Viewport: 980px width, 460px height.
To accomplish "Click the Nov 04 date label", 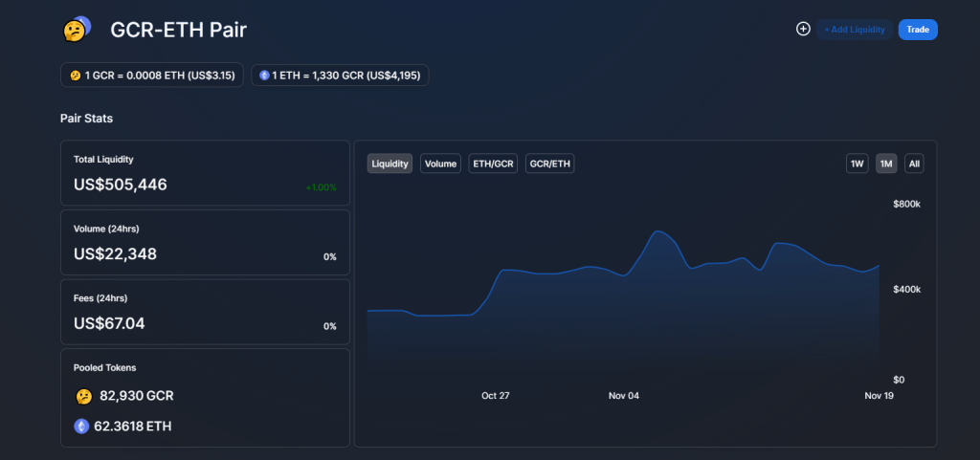I will (x=624, y=396).
